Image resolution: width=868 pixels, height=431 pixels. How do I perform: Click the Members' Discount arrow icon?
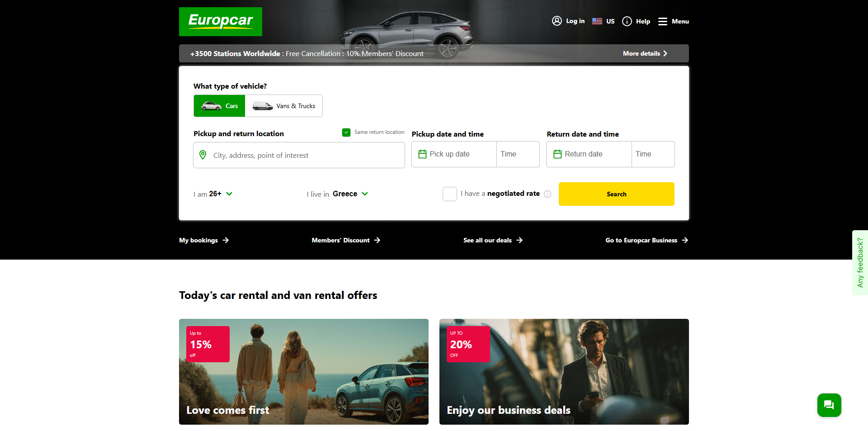coord(377,240)
